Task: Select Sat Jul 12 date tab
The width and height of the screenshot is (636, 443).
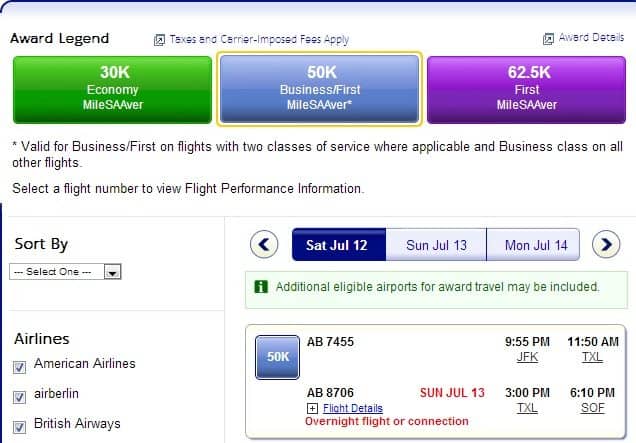Action: click(x=339, y=245)
